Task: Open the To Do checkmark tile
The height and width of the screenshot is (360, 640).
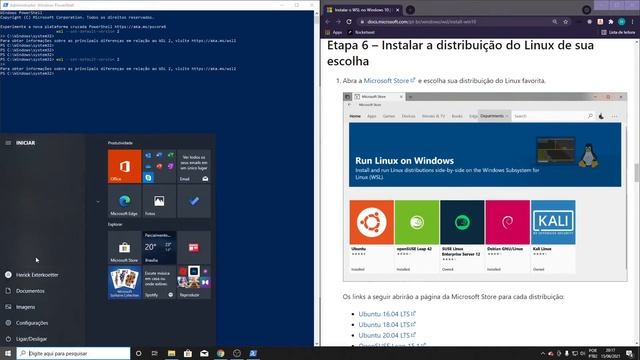Action: click(x=194, y=201)
